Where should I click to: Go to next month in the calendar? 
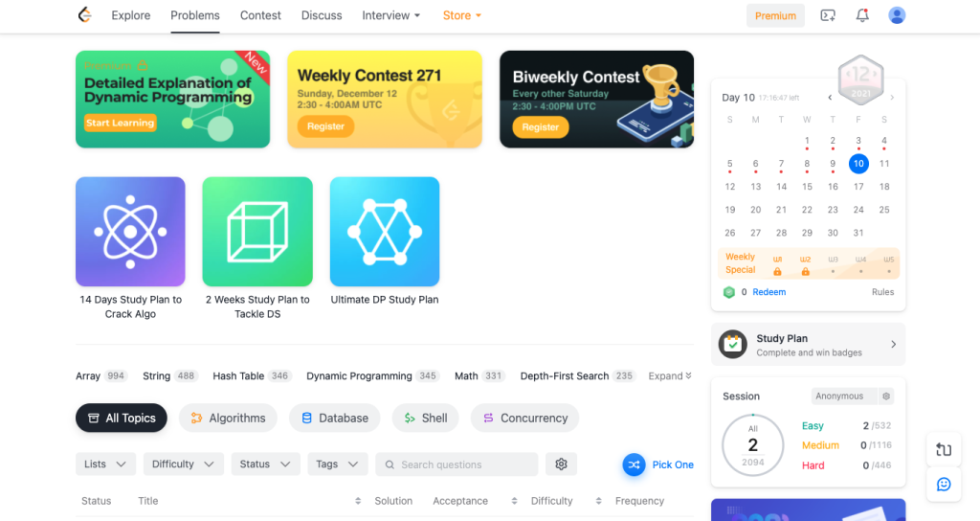point(892,98)
